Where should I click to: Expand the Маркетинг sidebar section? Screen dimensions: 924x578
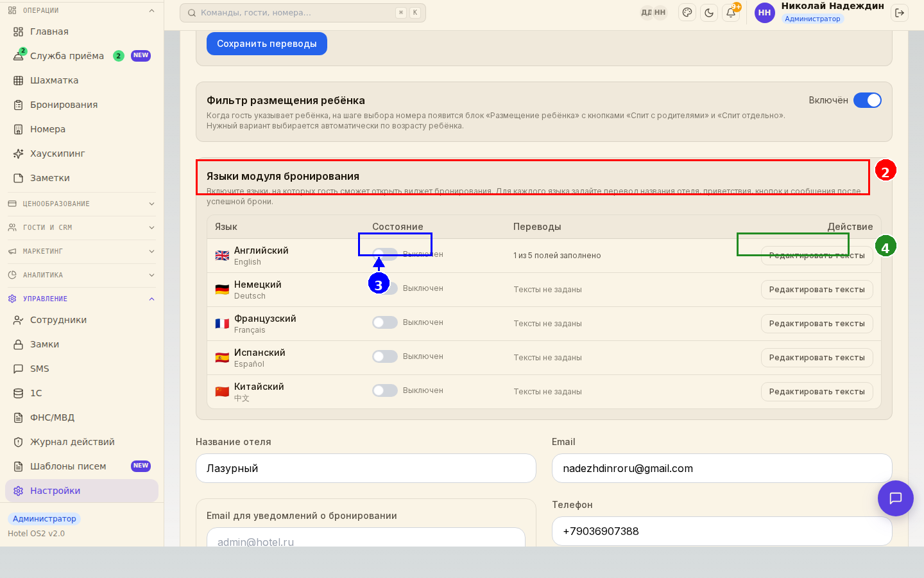point(81,251)
